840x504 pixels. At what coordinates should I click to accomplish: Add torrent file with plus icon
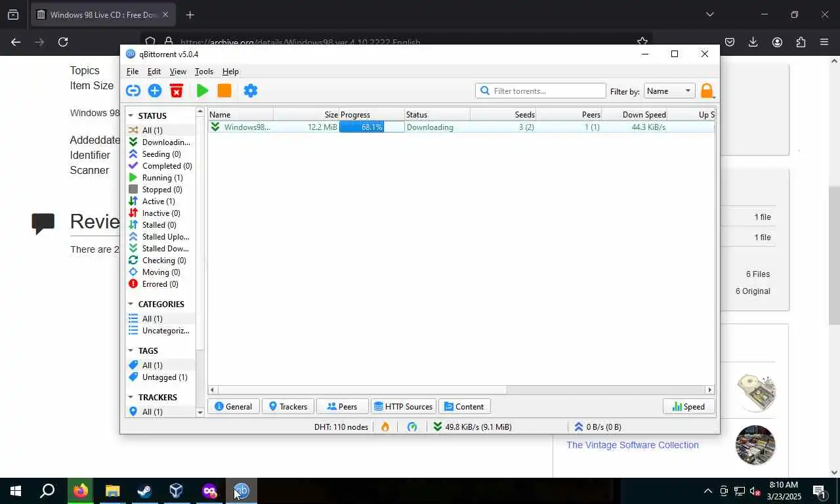click(155, 91)
